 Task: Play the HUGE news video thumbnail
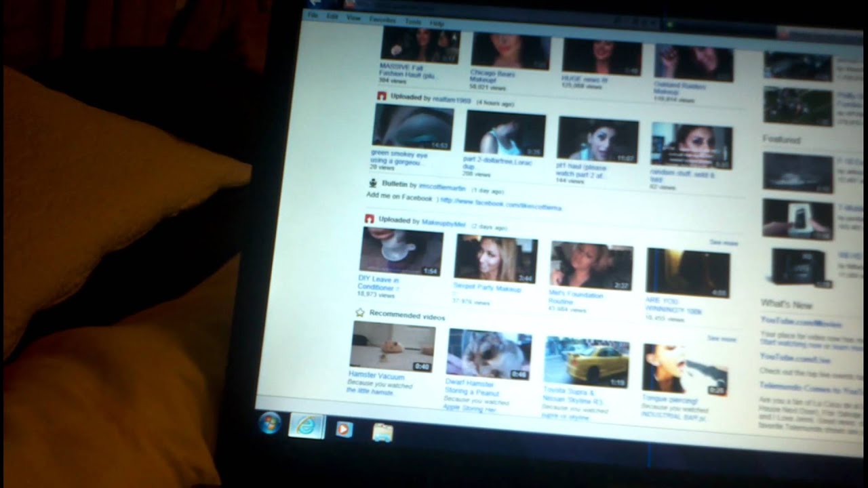(x=602, y=57)
